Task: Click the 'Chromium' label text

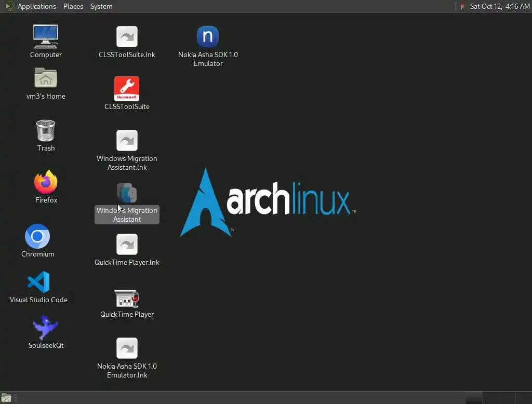Action: pyautogui.click(x=37, y=254)
